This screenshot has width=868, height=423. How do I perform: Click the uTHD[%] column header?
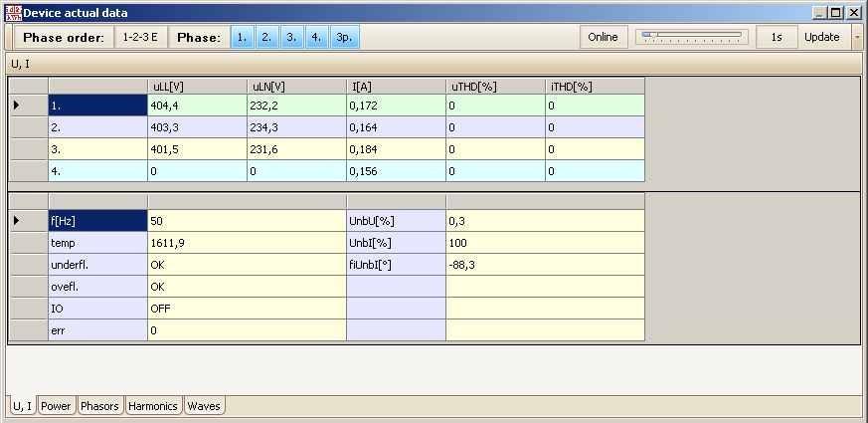tap(495, 87)
